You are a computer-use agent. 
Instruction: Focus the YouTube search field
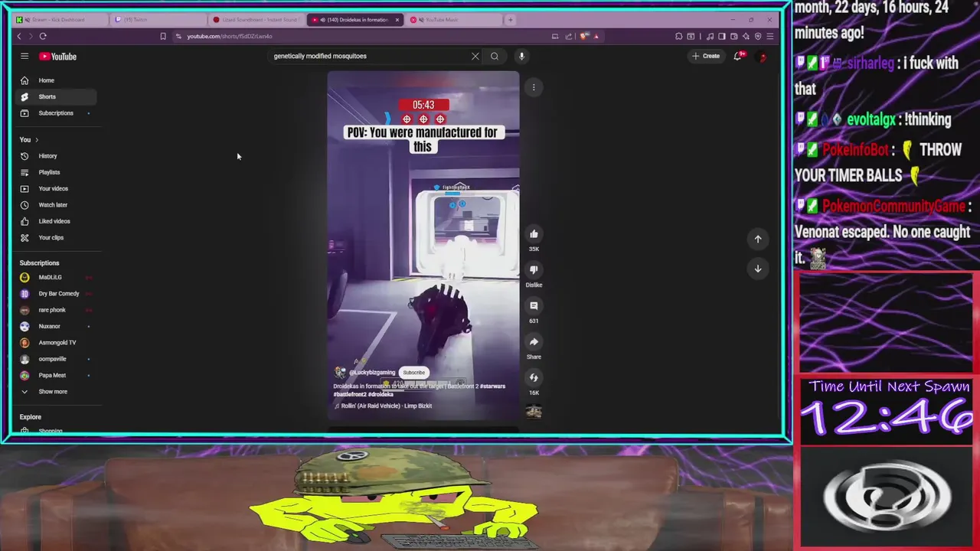(x=367, y=56)
